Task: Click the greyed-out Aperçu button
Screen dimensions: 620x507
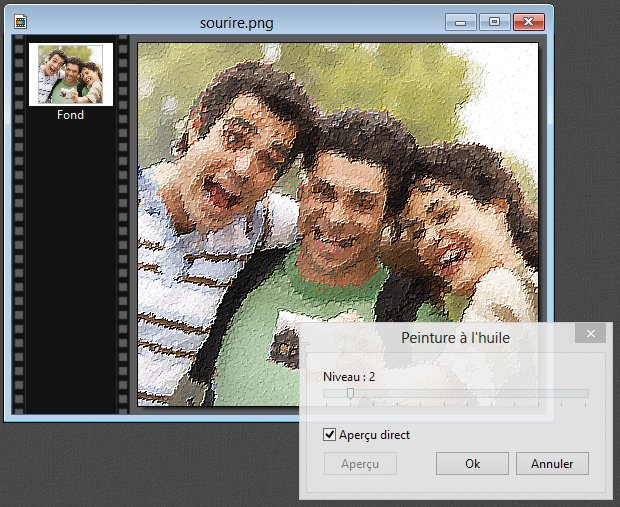Action: 360,464
